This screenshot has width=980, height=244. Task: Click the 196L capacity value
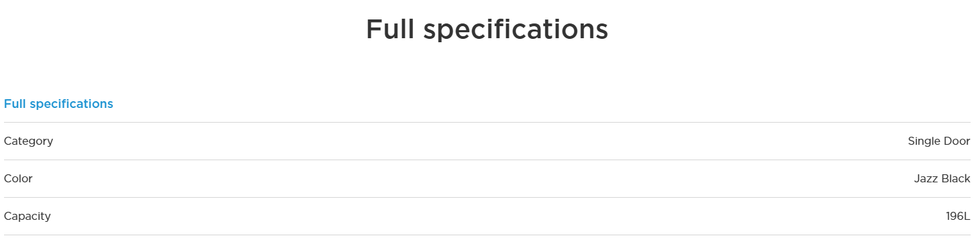958,217
